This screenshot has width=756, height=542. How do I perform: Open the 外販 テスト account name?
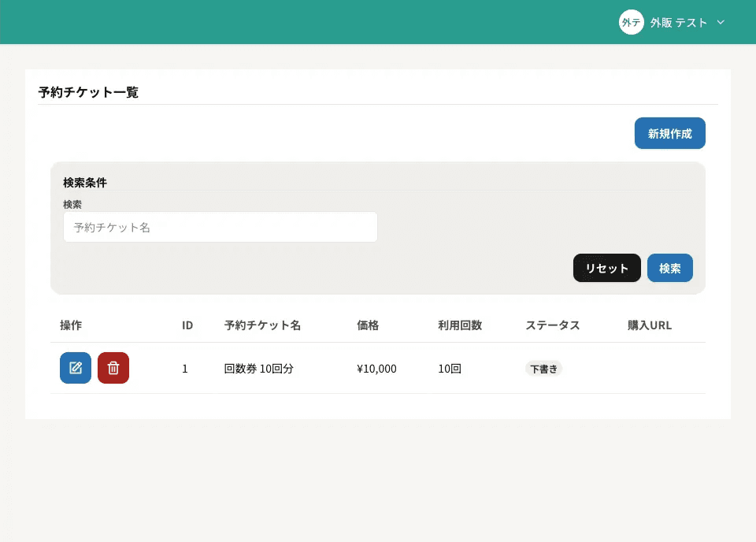click(x=678, y=23)
